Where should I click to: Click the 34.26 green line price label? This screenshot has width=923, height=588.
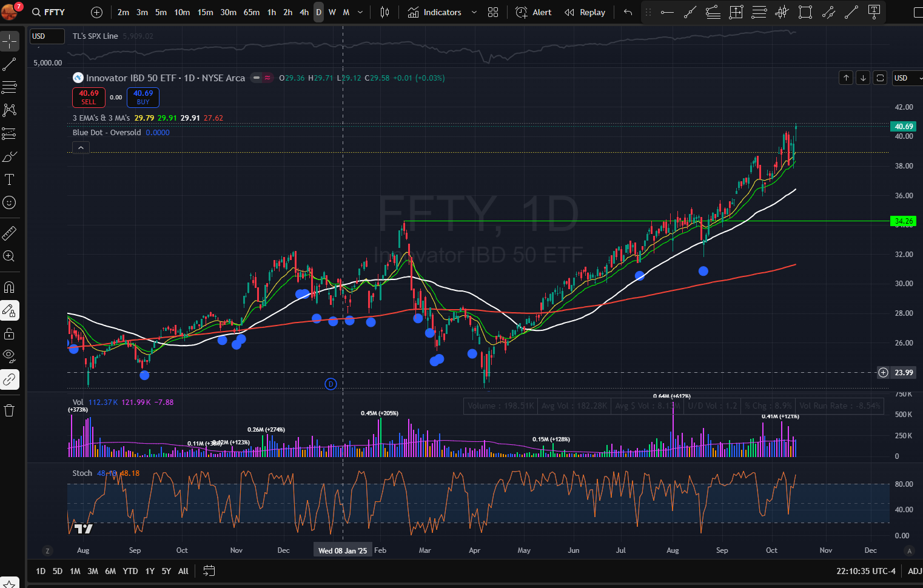904,221
